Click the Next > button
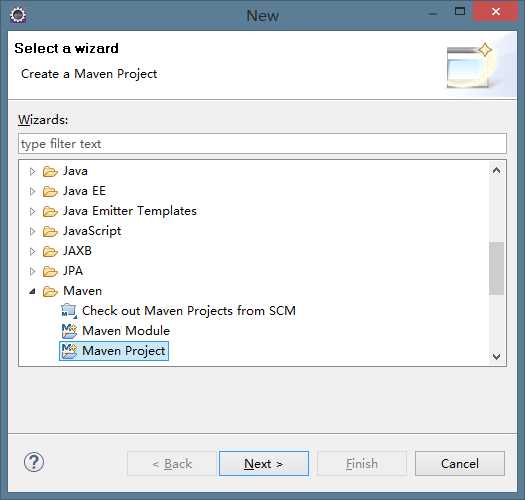The height and width of the screenshot is (500, 525). [x=264, y=463]
